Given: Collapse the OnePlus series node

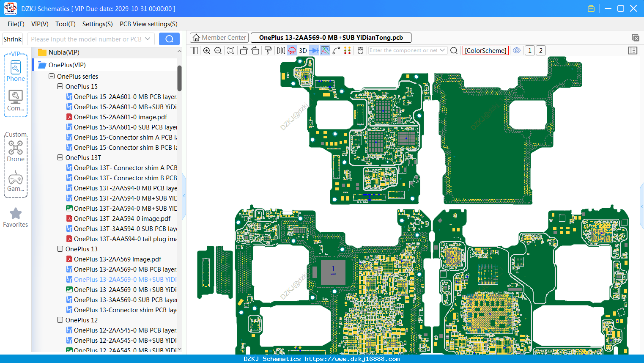Looking at the screenshot, I should point(52,77).
